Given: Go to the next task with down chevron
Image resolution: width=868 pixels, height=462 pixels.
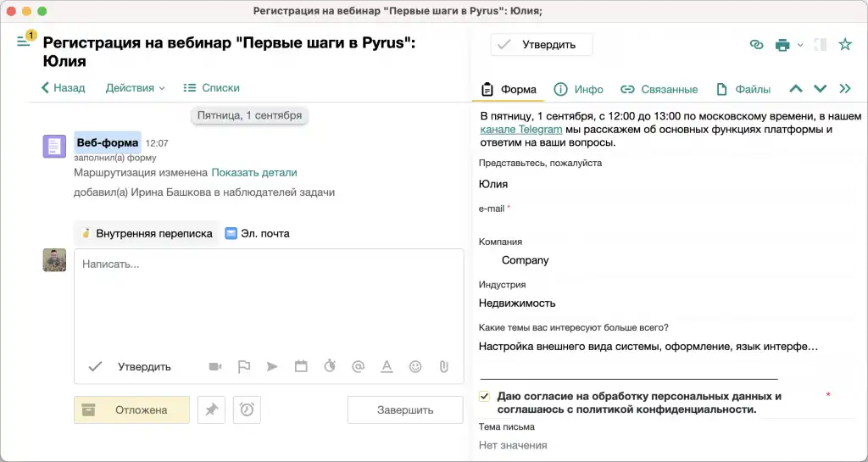Looking at the screenshot, I should point(820,88).
